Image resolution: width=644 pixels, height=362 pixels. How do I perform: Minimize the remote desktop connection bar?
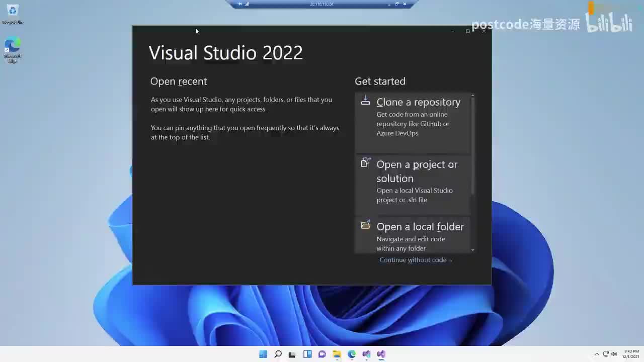389,4
